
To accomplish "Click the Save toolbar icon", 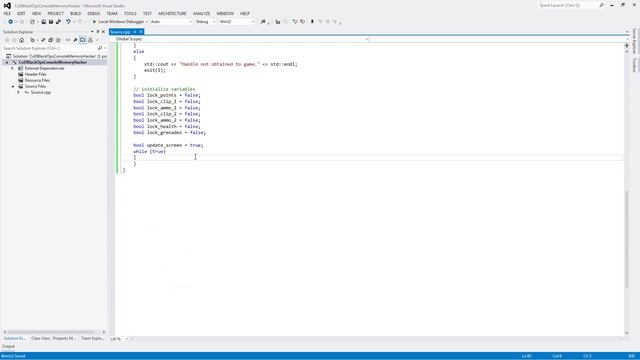I will click(x=51, y=22).
